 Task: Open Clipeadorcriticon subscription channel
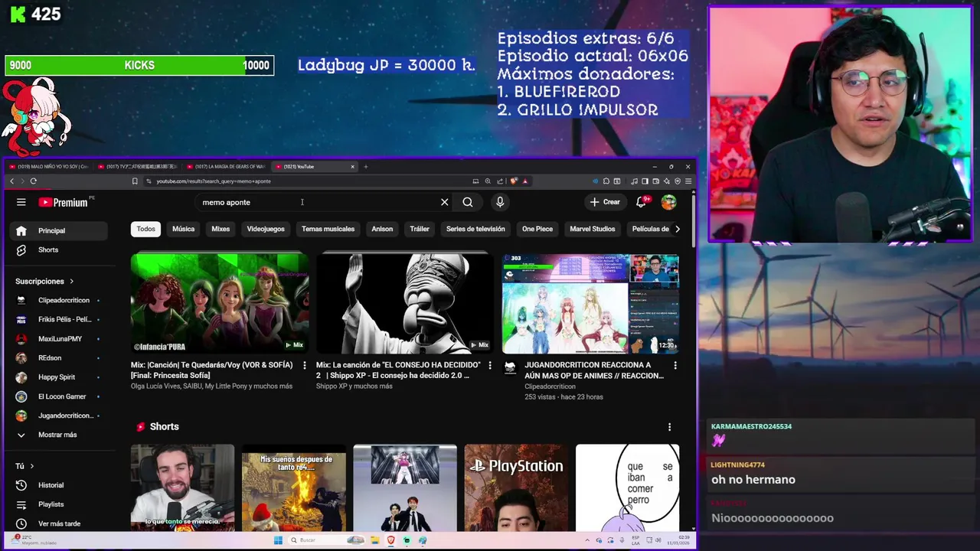point(60,300)
